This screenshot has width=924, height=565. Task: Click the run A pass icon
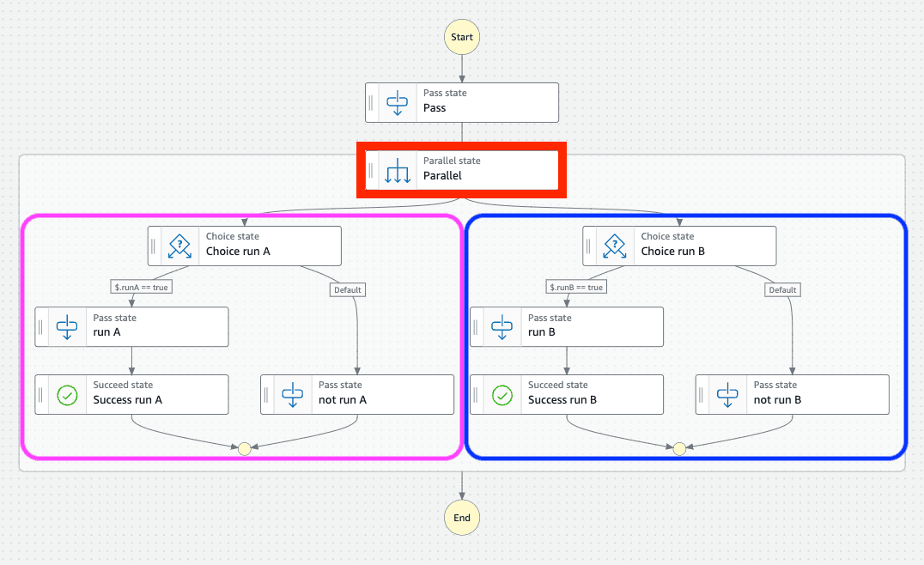67,327
